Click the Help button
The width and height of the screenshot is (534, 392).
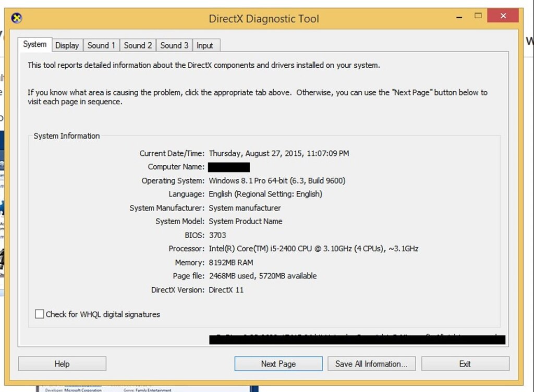coord(63,364)
